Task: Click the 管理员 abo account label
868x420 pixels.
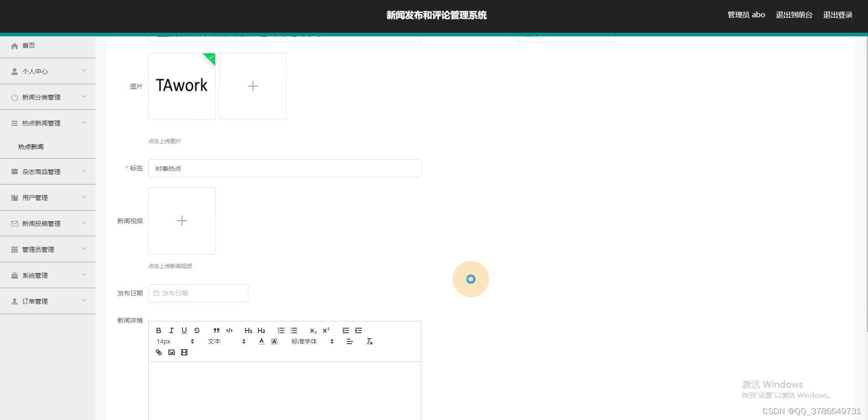Action: click(x=746, y=15)
